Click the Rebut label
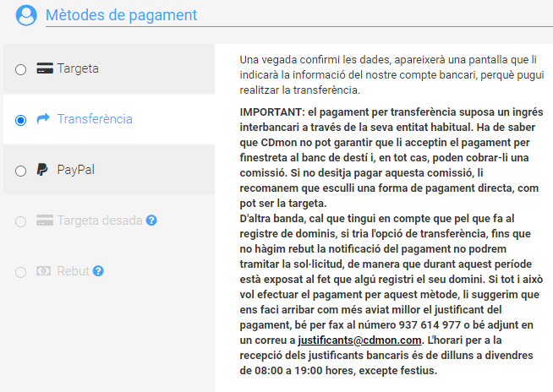The height and width of the screenshot is (392, 553). pos(73,271)
